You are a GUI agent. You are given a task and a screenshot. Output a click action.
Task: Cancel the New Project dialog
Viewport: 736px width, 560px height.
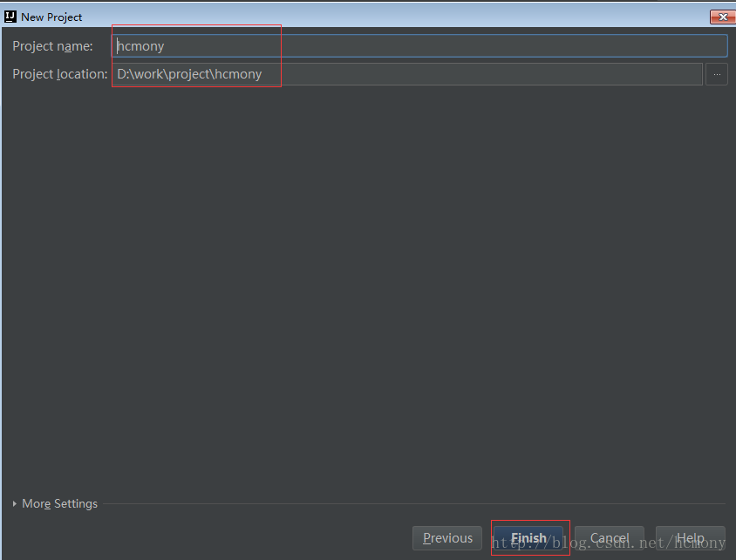610,538
